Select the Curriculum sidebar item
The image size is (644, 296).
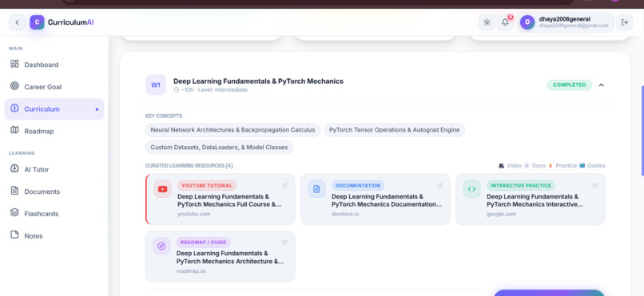[x=54, y=109]
